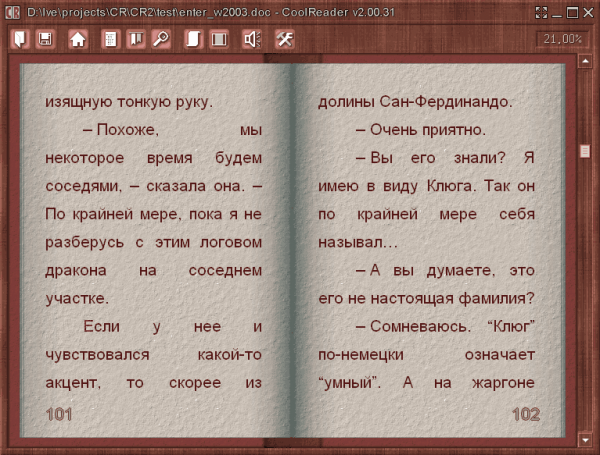
Task: Open the bookmarks icon
Action: pyautogui.click(x=134, y=39)
